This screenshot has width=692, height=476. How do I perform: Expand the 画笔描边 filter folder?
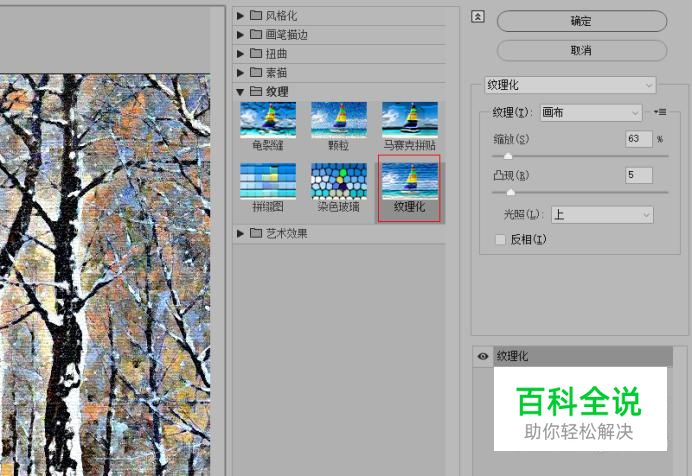coord(240,34)
